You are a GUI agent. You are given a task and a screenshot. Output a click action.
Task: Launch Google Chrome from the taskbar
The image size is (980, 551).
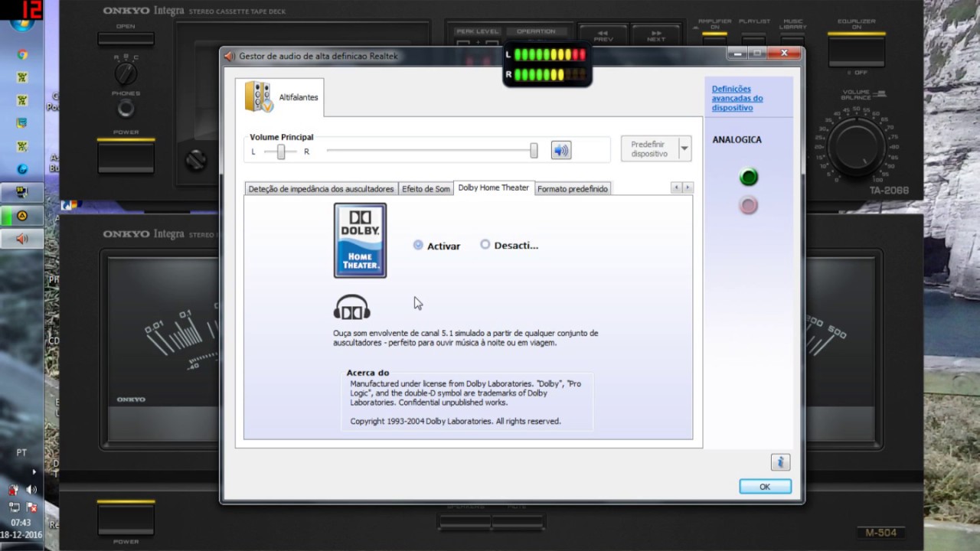[x=22, y=54]
